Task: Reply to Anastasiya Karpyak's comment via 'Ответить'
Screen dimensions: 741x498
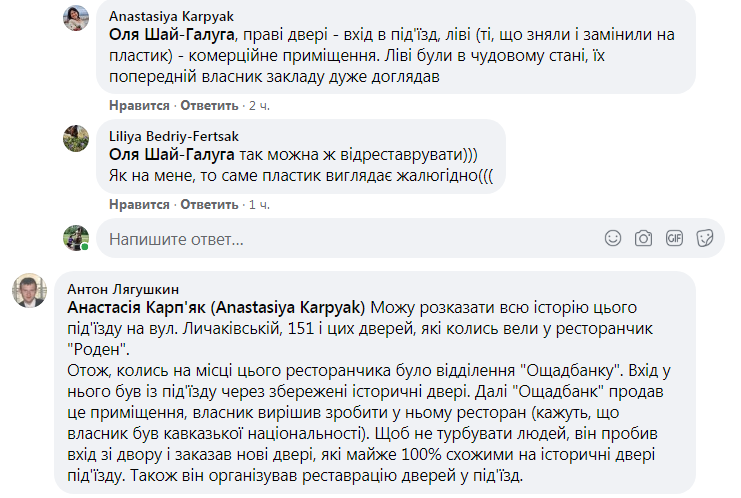Action: [209, 105]
